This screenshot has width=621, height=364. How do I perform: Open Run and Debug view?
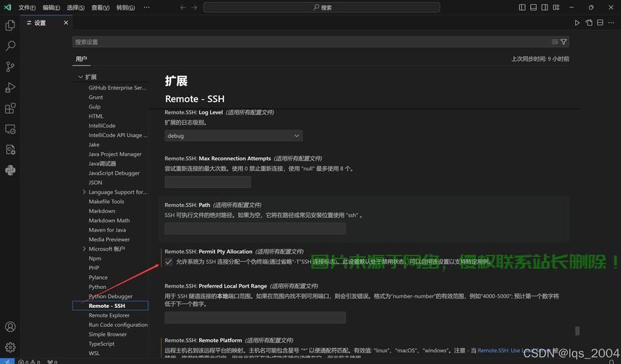pyautogui.click(x=10, y=87)
